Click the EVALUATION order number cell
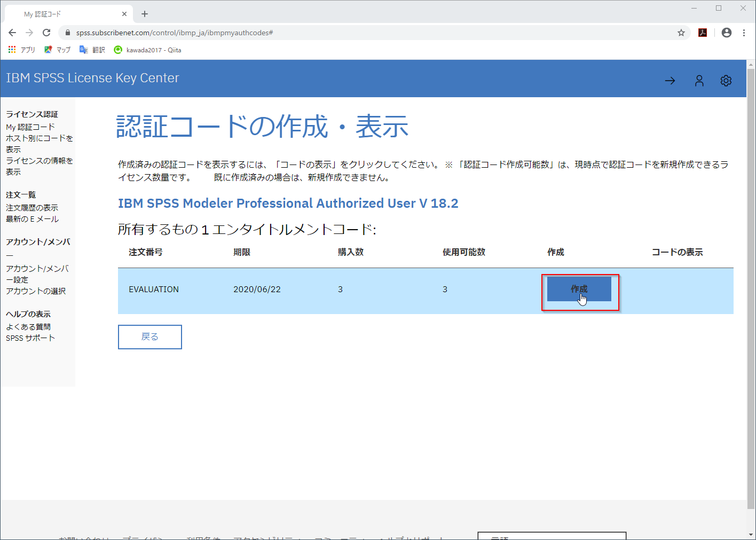756x540 pixels. (x=154, y=289)
